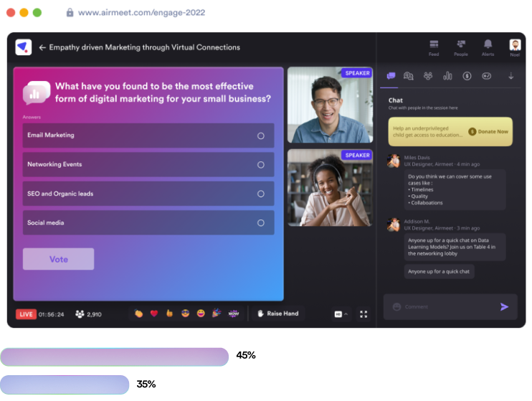
Task: Send the thumbs up reaction
Action: (x=170, y=313)
